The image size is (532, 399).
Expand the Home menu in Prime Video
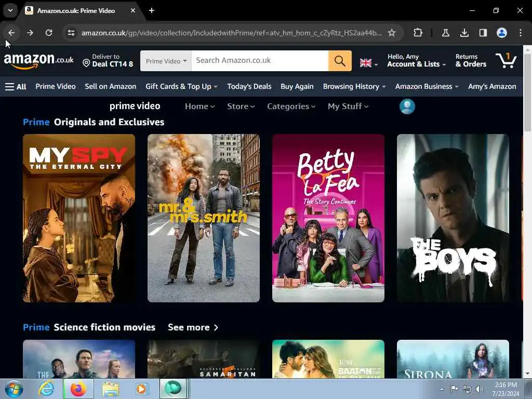[200, 107]
